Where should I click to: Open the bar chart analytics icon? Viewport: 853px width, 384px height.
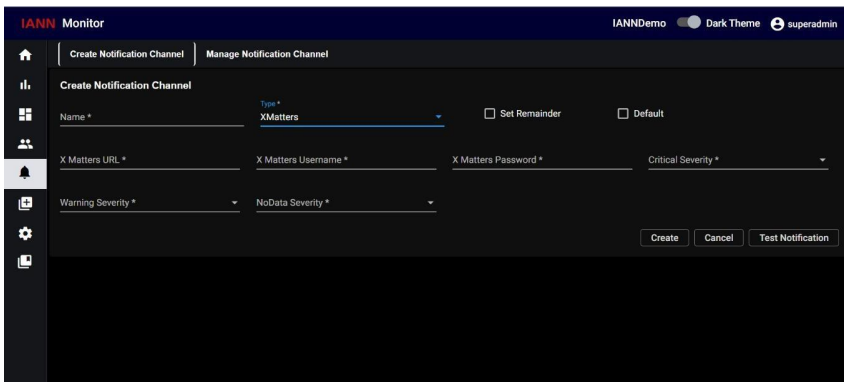25,85
